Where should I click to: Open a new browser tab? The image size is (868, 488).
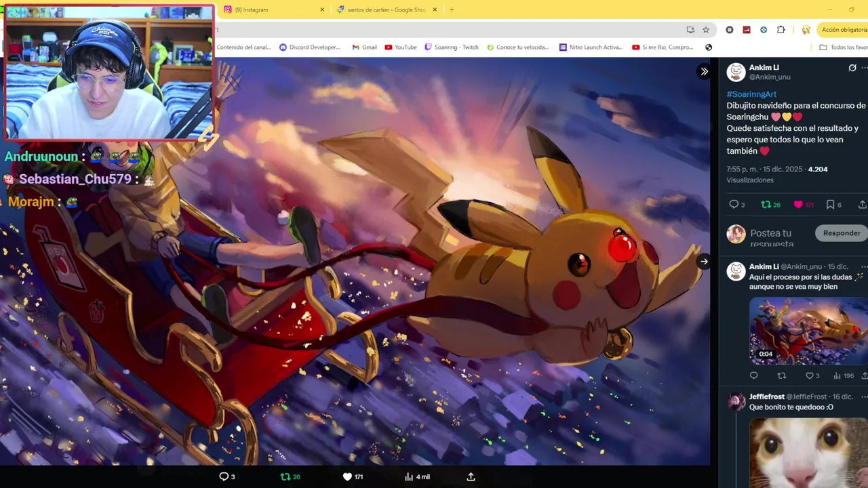pos(452,9)
